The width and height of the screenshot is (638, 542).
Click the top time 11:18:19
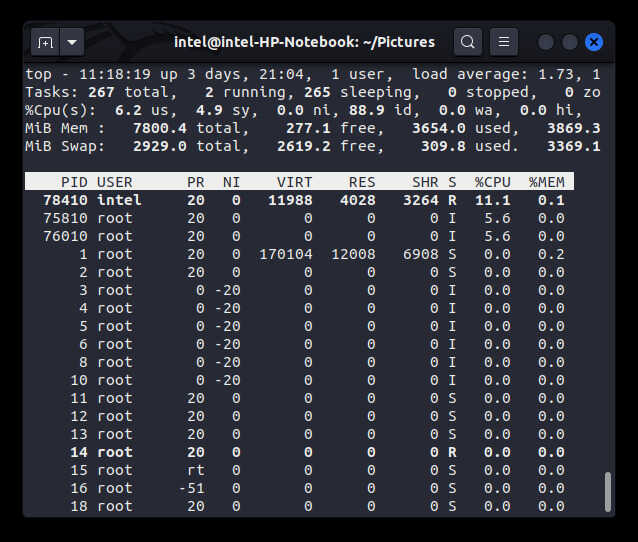click(x=114, y=74)
